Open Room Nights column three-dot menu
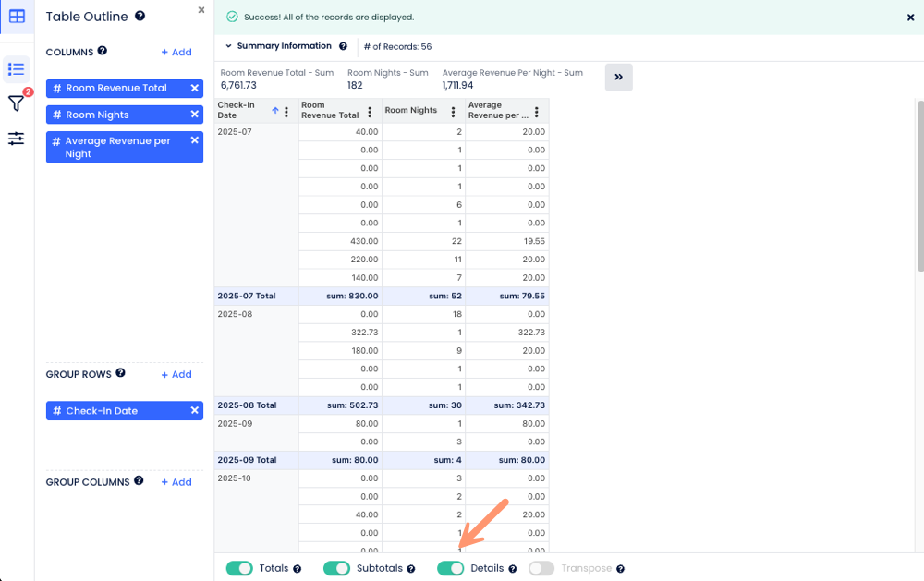This screenshot has height=581, width=924. click(453, 112)
